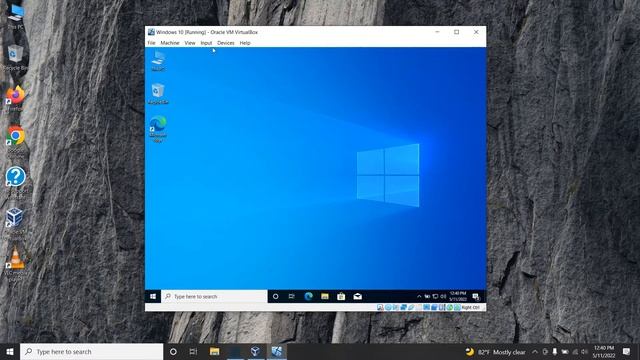Click shared folders icon in VirtualBox status bar
This screenshot has width=640, height=360.
(x=419, y=307)
